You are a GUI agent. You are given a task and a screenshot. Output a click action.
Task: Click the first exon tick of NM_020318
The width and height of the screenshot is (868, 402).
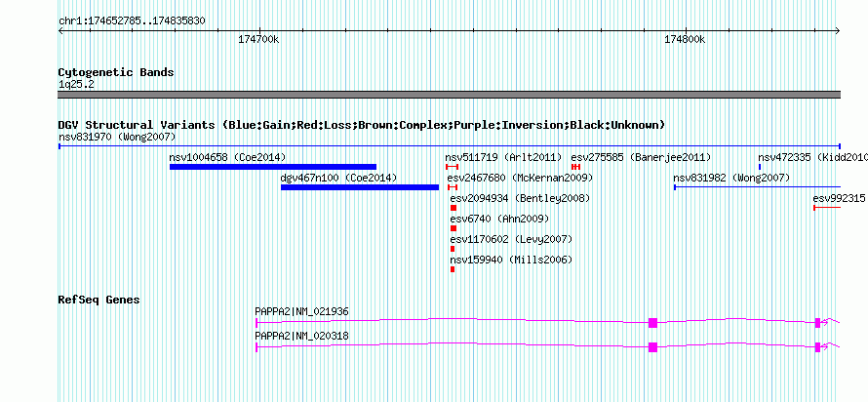click(x=256, y=347)
